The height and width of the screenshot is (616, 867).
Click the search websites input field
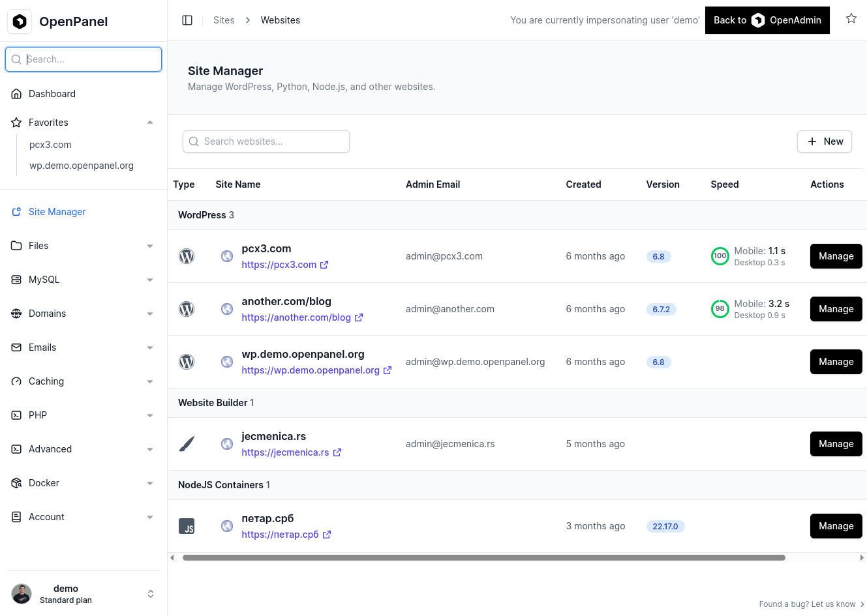(266, 141)
